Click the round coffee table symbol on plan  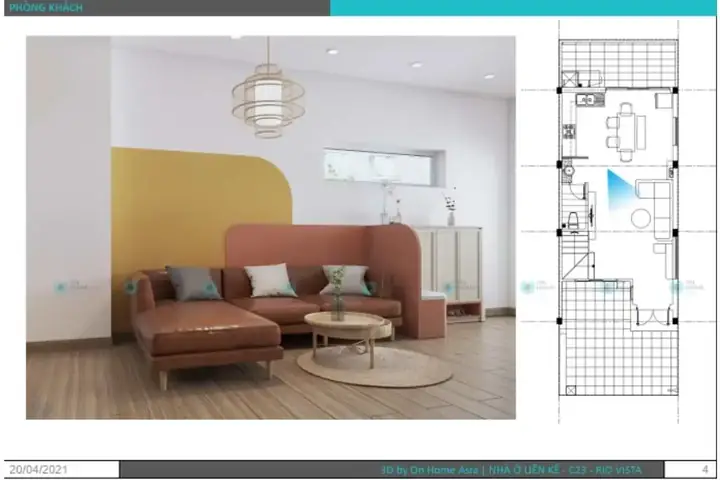click(641, 219)
